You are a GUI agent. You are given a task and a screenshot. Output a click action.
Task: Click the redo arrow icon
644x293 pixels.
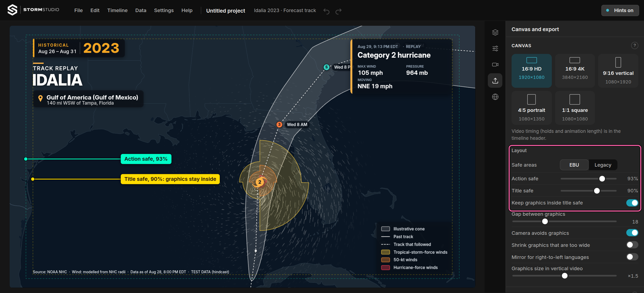pos(339,11)
